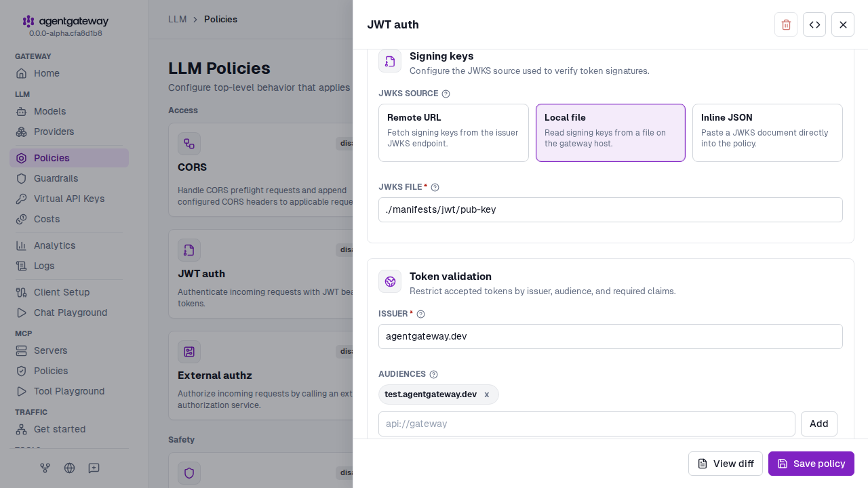Screen dimensions: 868x488
Task: Click LLM breadcrumb link
Action: coord(177,19)
